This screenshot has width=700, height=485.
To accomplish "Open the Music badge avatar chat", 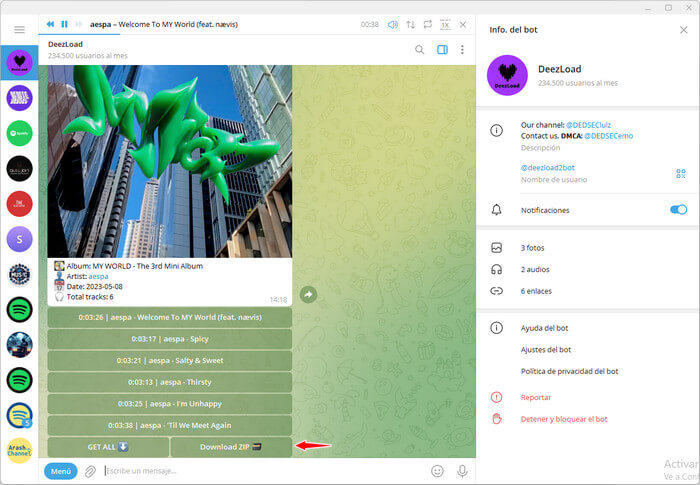I will click(20, 274).
